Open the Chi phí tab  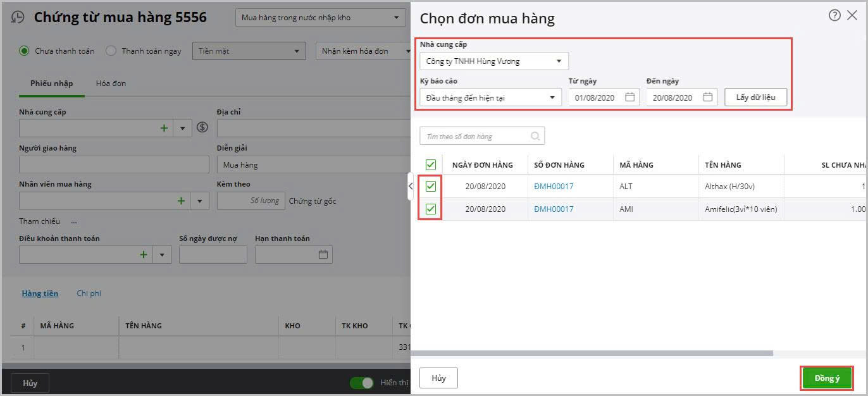[89, 294]
